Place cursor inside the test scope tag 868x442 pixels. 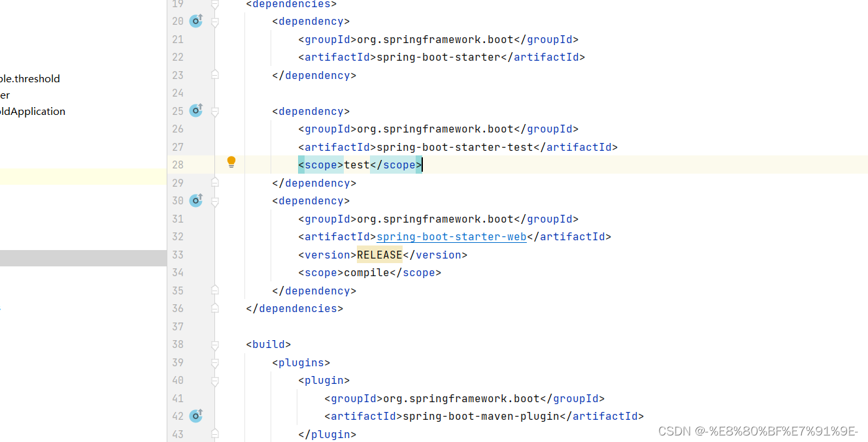point(356,165)
